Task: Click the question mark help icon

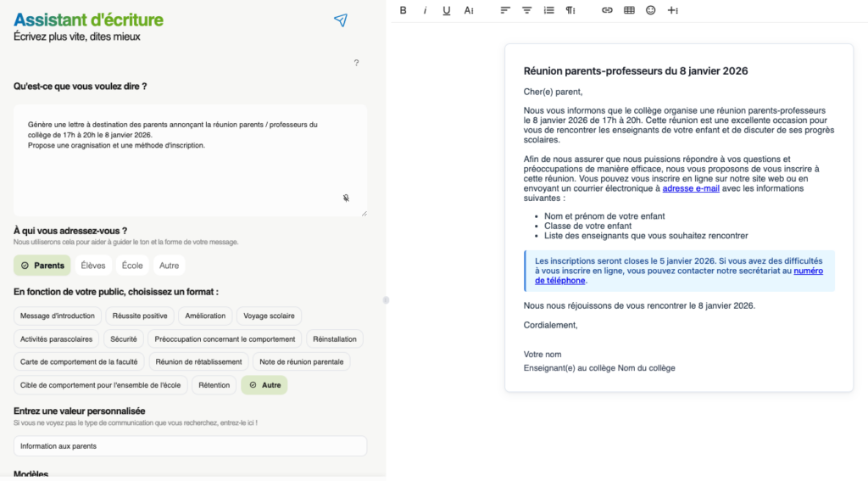Action: (x=356, y=63)
